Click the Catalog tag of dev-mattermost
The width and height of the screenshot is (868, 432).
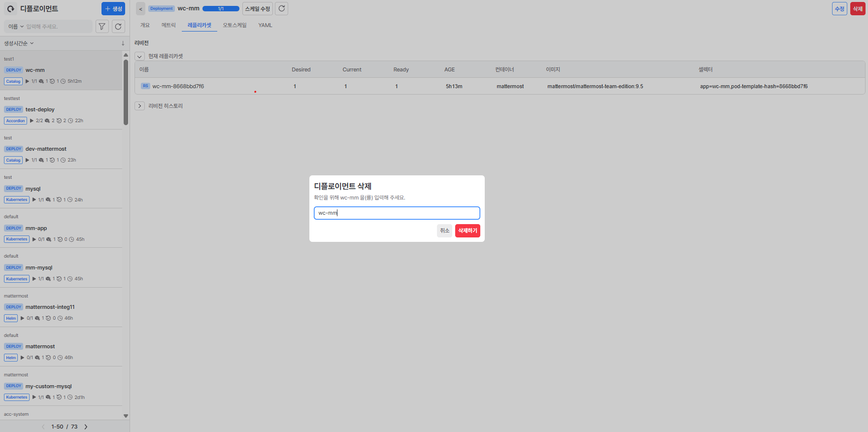(13, 160)
